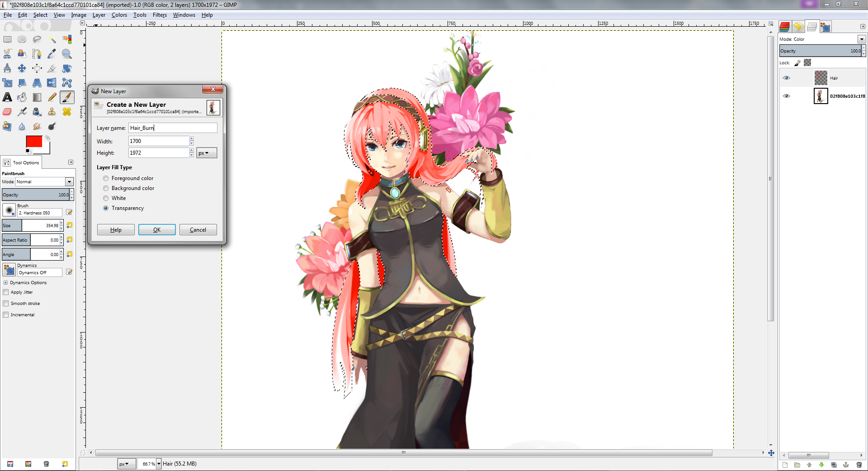Expand the Dynamics Options section
This screenshot has width=868, height=471.
pos(5,283)
